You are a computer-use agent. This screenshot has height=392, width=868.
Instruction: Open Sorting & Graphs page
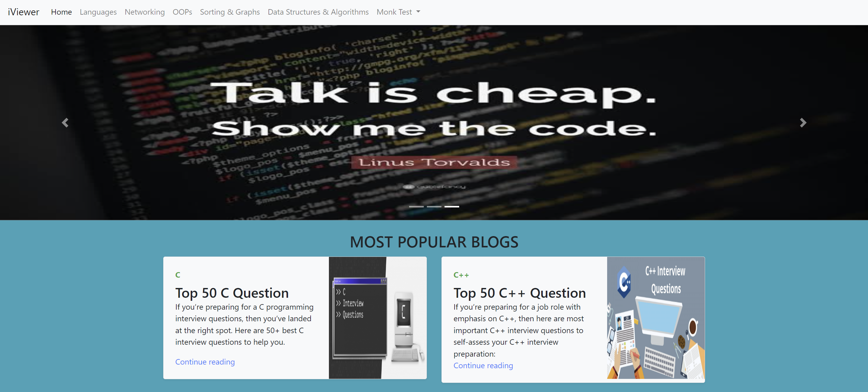click(x=230, y=12)
